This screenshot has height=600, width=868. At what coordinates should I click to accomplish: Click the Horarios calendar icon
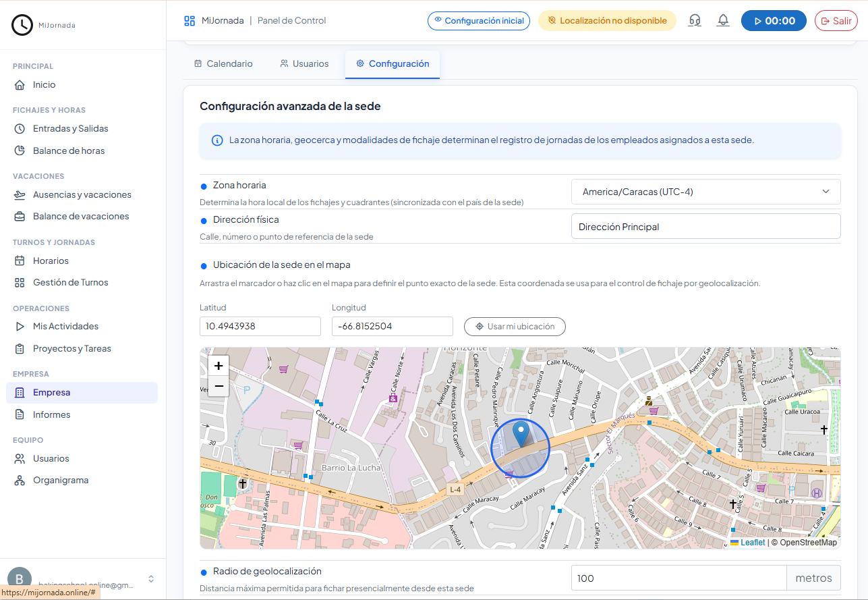tap(20, 261)
